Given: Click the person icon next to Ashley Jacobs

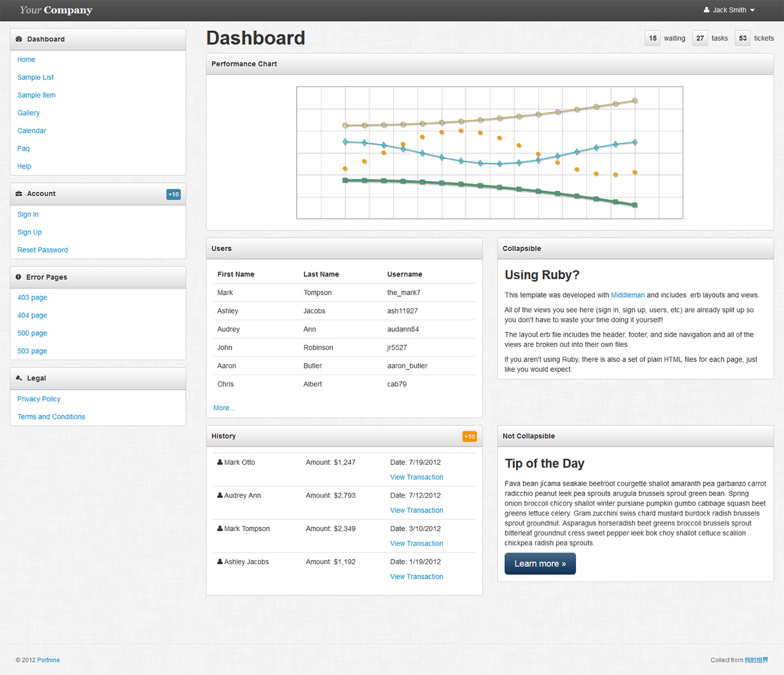Looking at the screenshot, I should (220, 562).
